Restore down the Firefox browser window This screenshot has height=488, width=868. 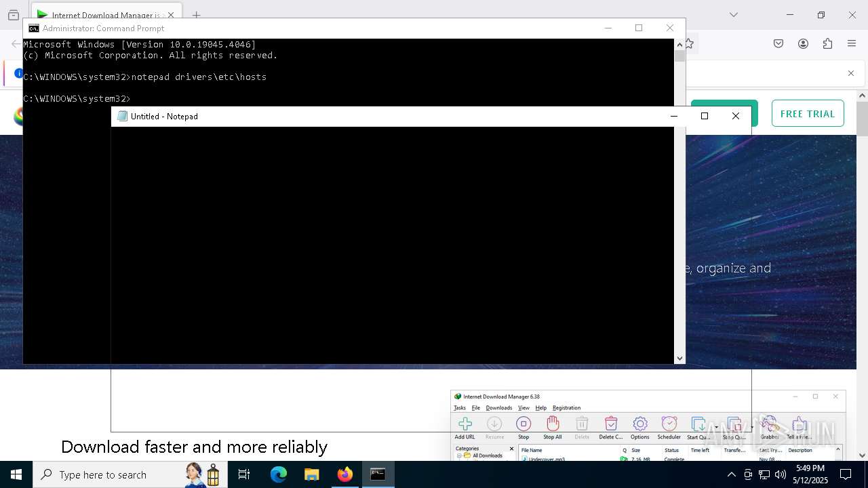click(821, 14)
